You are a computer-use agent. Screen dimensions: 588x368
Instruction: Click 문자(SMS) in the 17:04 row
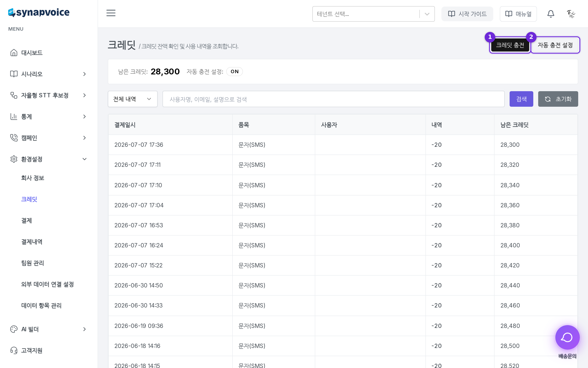(x=252, y=205)
